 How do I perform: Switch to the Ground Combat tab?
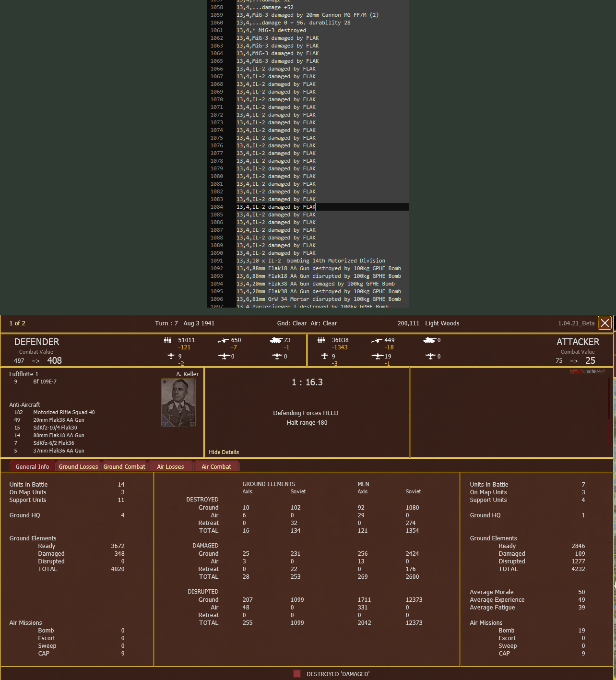tap(124, 466)
